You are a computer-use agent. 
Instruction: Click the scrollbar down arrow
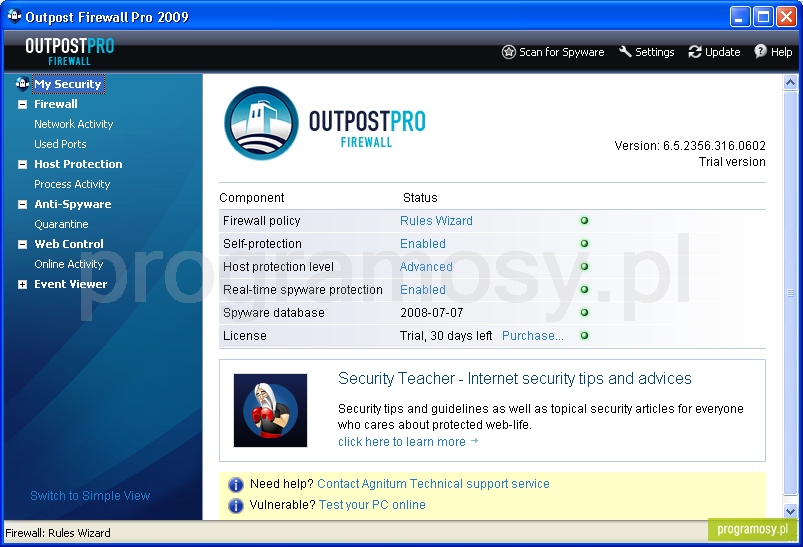click(790, 511)
